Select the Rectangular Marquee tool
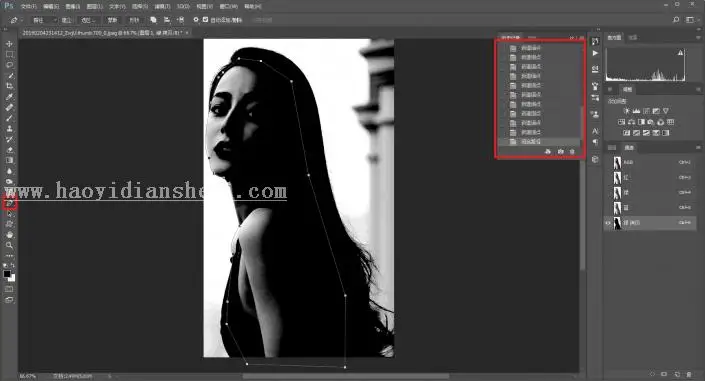Image resolution: width=705 pixels, height=381 pixels. (9, 54)
